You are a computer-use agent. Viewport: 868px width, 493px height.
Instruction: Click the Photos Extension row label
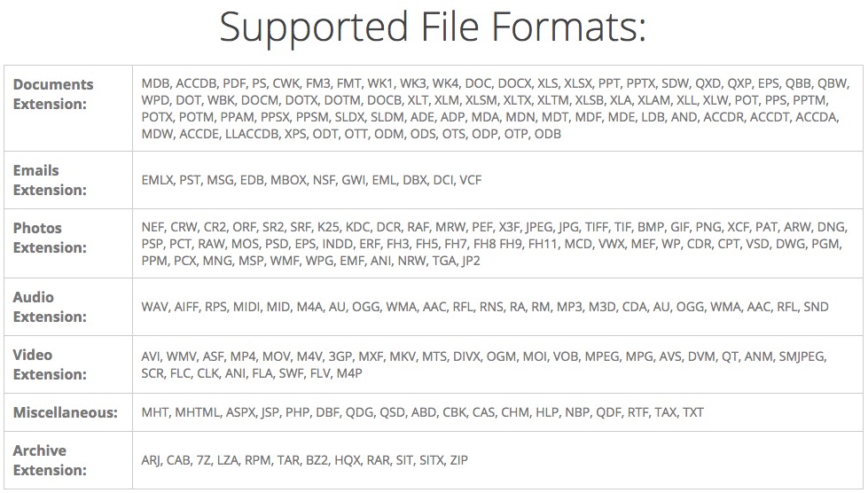click(x=50, y=238)
